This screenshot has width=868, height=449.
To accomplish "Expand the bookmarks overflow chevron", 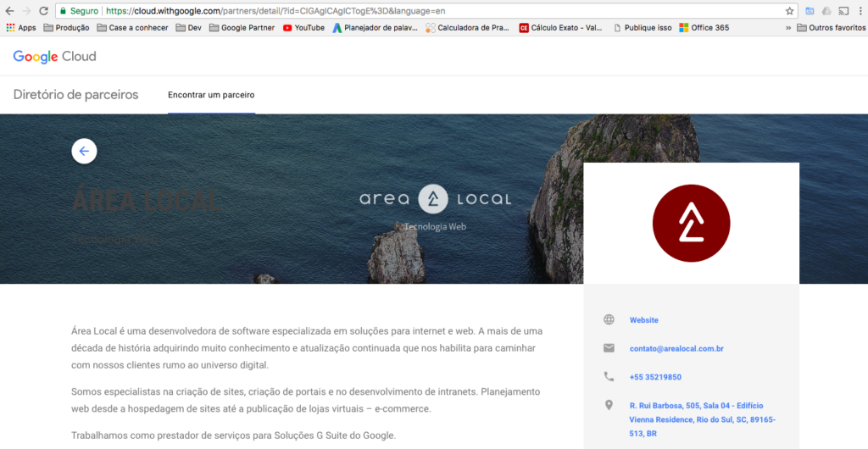I will (x=788, y=28).
